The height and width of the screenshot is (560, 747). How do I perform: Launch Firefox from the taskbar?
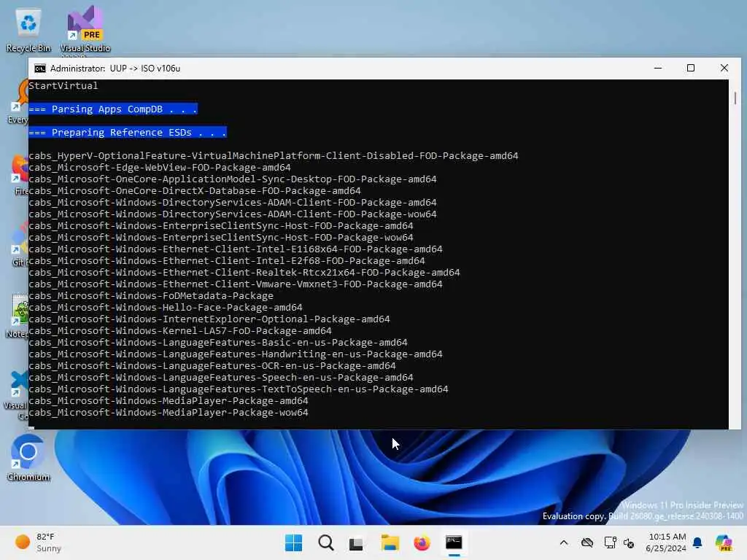tap(422, 542)
